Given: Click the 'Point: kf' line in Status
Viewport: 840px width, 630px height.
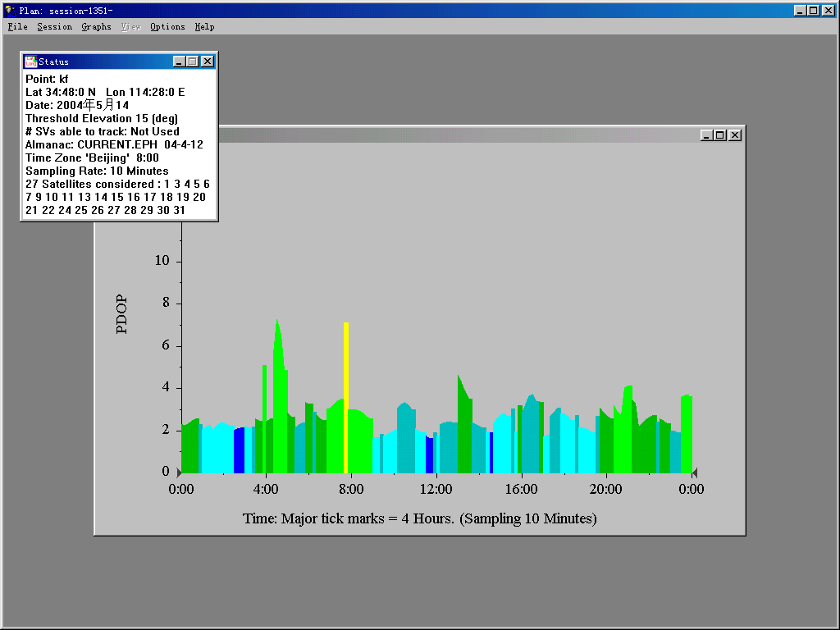Looking at the screenshot, I should (x=47, y=79).
